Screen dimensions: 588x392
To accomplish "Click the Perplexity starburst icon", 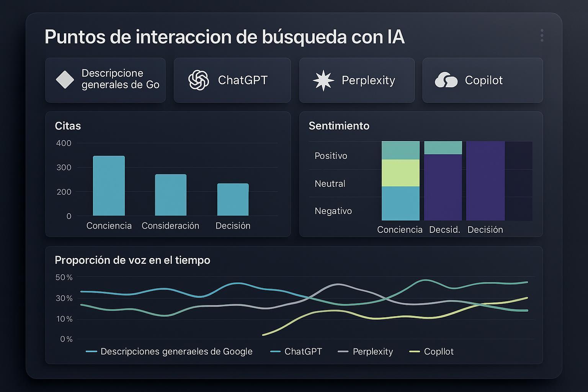I will coord(323,80).
